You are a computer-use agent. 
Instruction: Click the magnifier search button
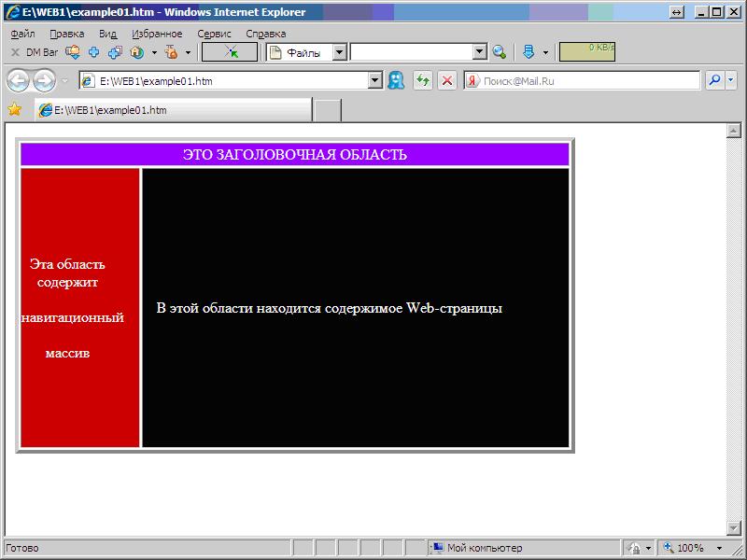click(714, 80)
